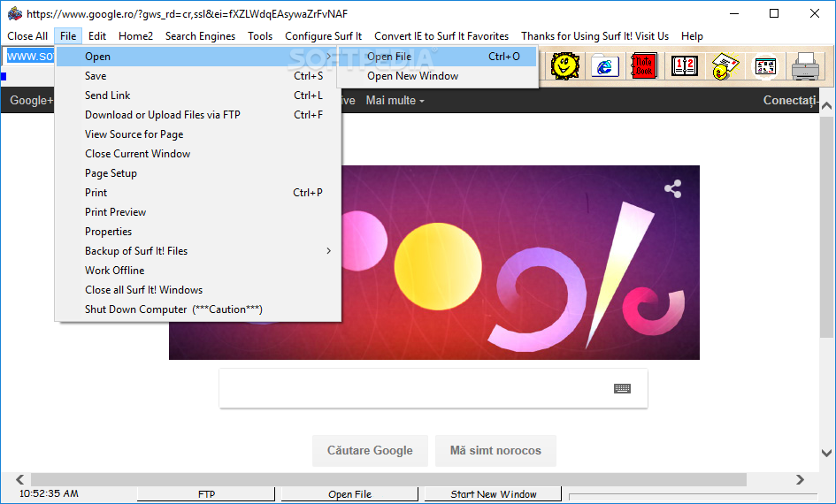
Task: Click Thanks for Using Surf It! Visit Us
Action: point(594,36)
